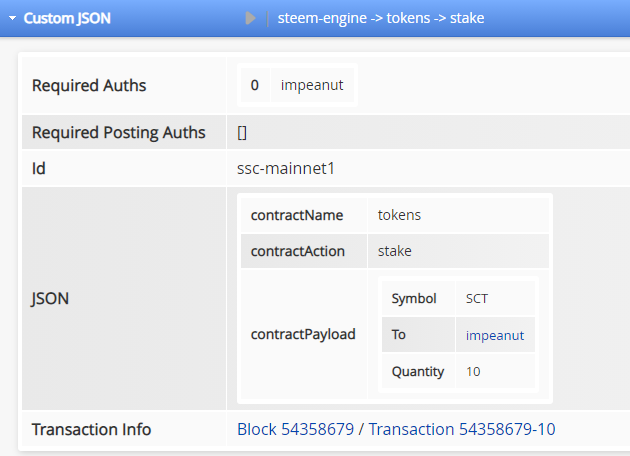Click the Custom JSON header title
The image size is (630, 456).
(67, 18)
